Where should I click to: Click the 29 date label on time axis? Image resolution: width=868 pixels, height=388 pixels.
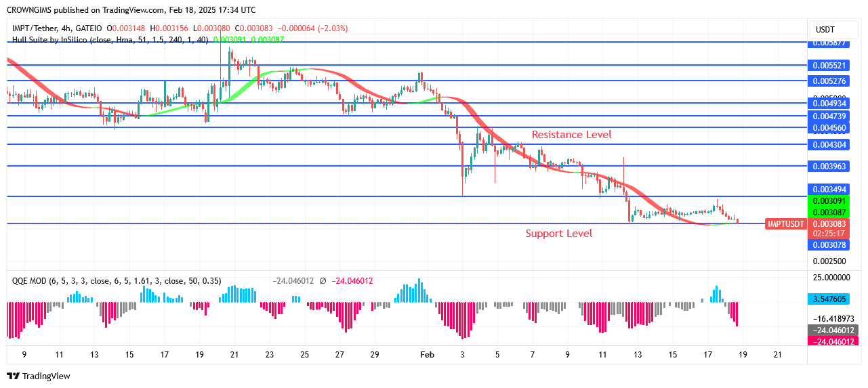point(375,354)
